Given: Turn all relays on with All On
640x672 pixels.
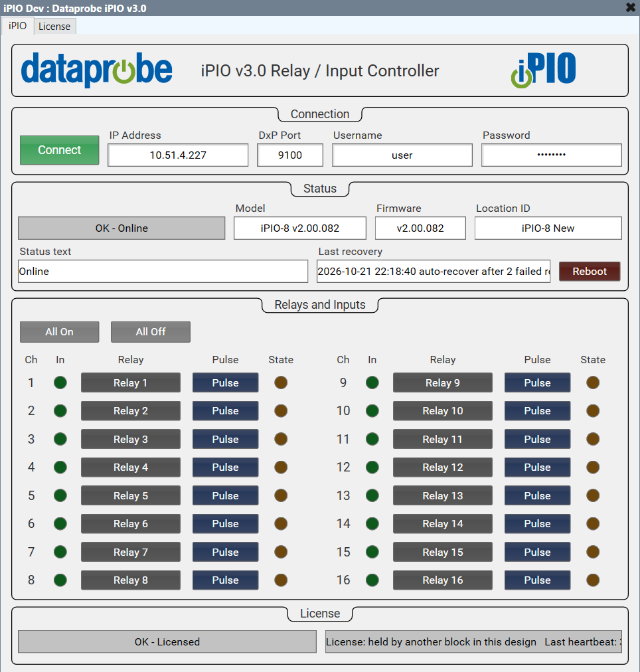Looking at the screenshot, I should click(60, 332).
